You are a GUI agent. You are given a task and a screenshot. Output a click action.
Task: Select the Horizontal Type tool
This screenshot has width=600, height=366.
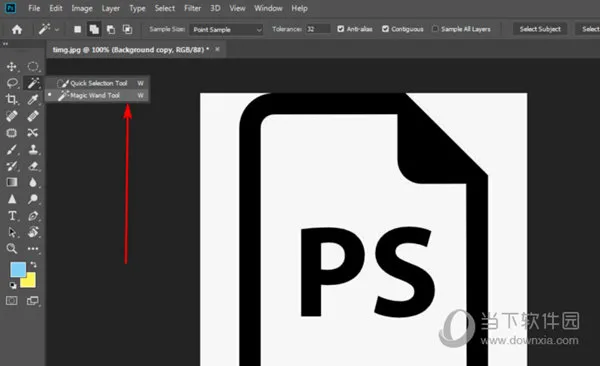coord(12,216)
